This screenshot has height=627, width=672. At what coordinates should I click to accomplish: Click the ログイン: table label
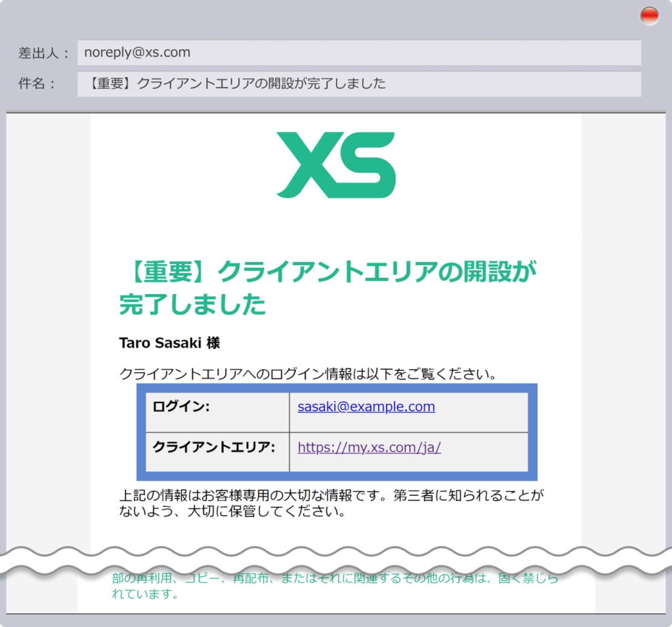(181, 406)
